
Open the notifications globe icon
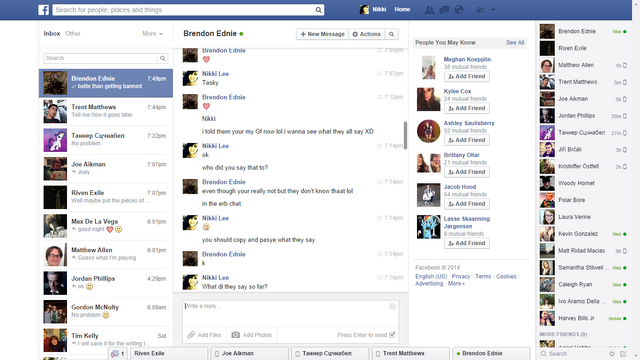[x=459, y=10]
